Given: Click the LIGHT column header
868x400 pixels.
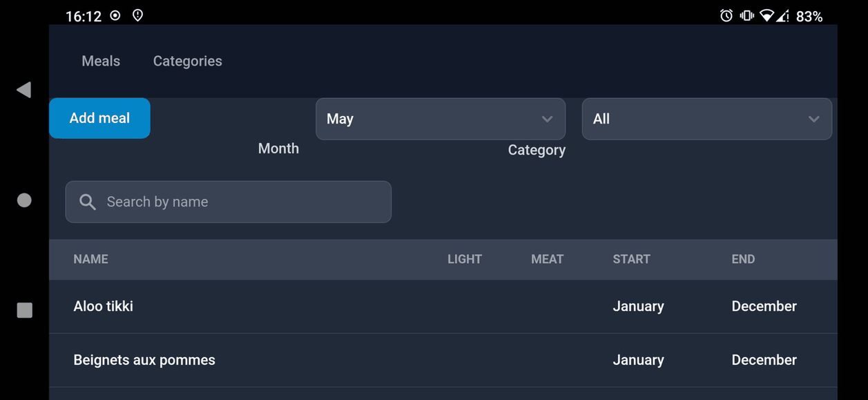Looking at the screenshot, I should coord(465,259).
